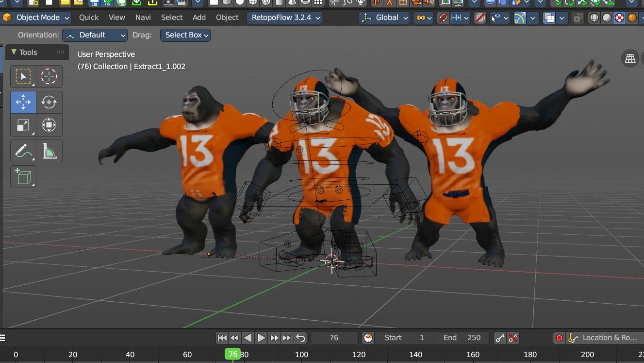This screenshot has width=644, height=363.
Task: Open the Add menu
Action: pyautogui.click(x=199, y=17)
